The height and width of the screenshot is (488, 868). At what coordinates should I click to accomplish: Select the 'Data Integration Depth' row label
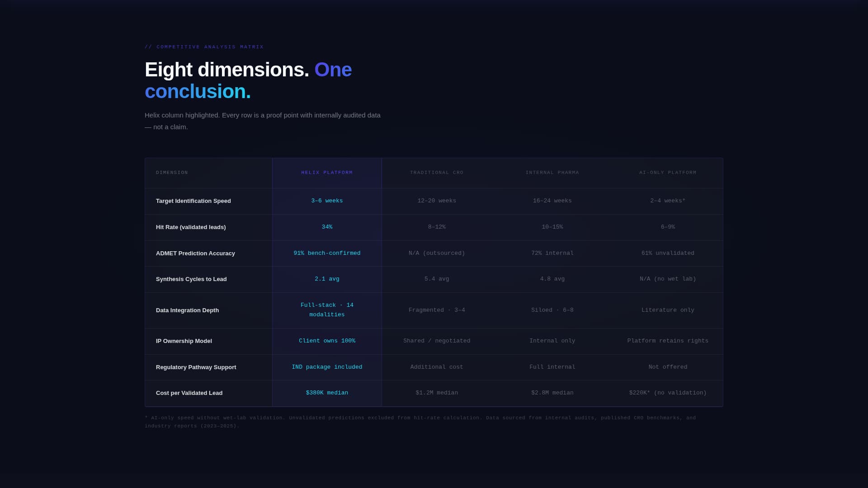tap(187, 310)
